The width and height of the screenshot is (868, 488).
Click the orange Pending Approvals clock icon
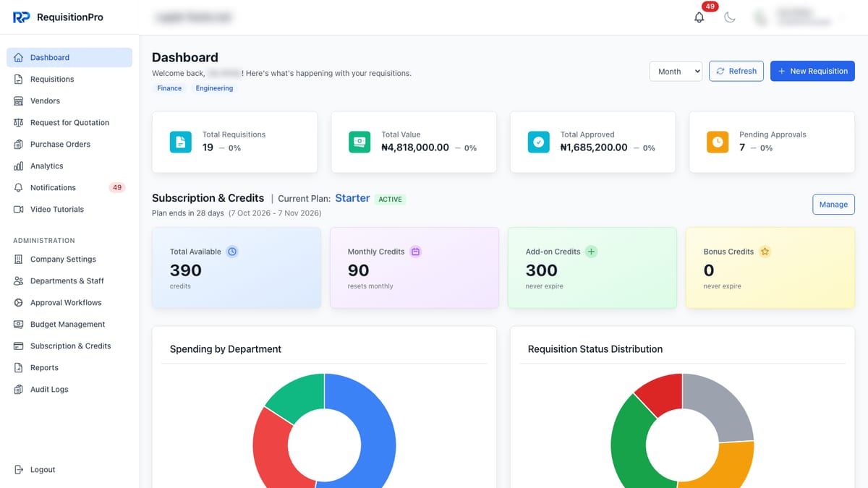[x=718, y=142]
